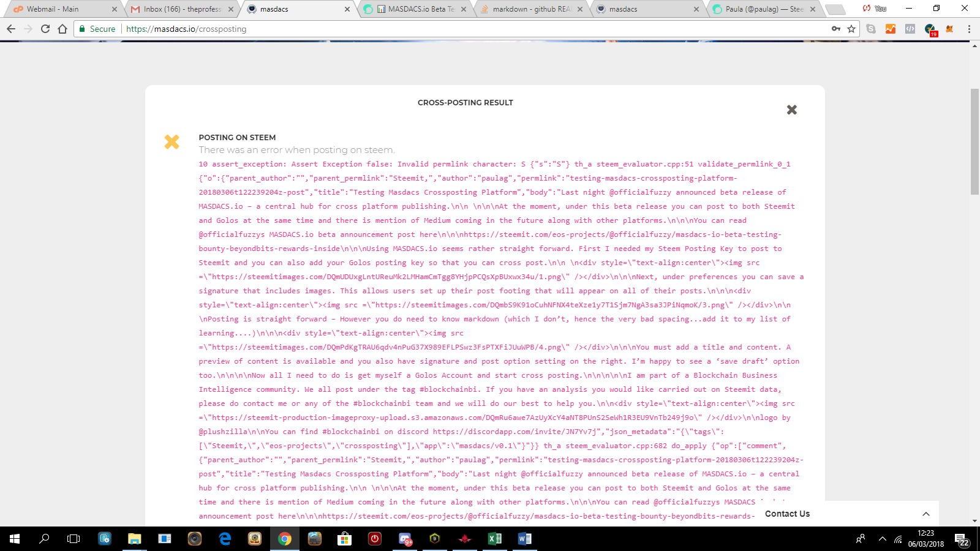Open File Explorer from the taskbar
The width and height of the screenshot is (980, 551).
(x=135, y=539)
